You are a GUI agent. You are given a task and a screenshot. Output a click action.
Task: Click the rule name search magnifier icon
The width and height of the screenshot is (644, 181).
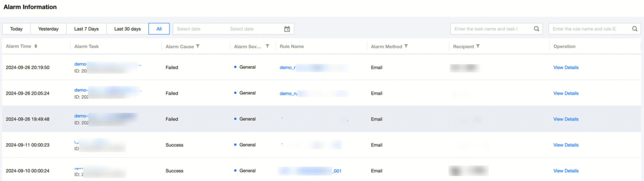coord(634,29)
